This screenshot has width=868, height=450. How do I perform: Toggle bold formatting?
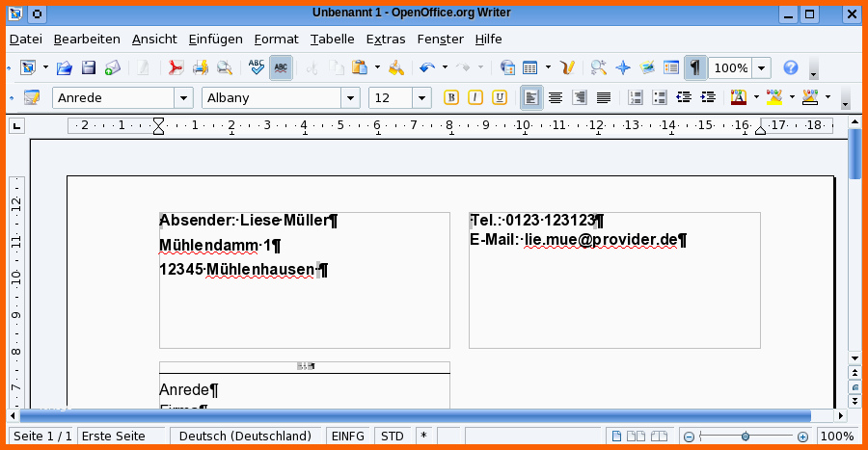451,98
